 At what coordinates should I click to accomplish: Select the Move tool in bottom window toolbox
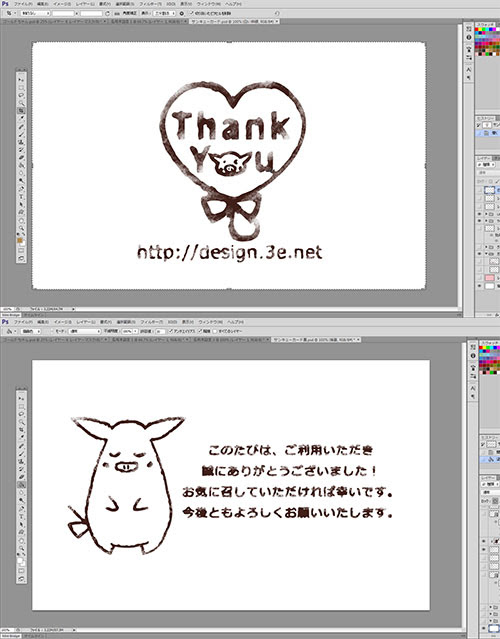tap(22, 398)
